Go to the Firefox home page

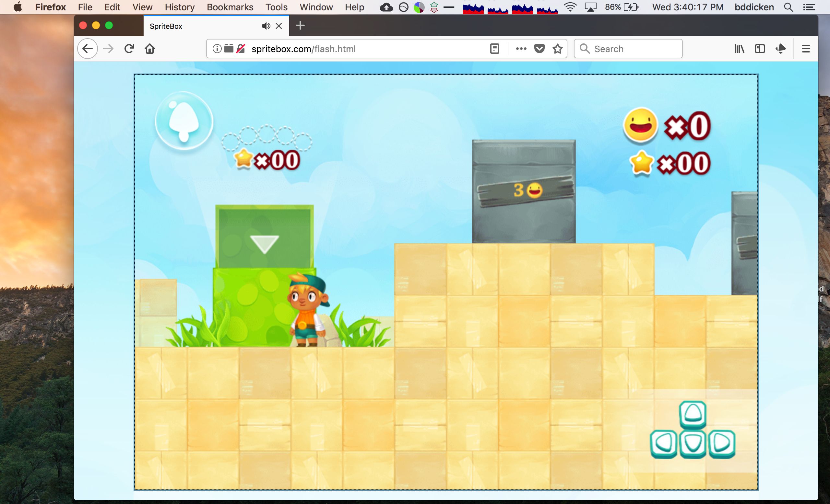click(x=149, y=49)
